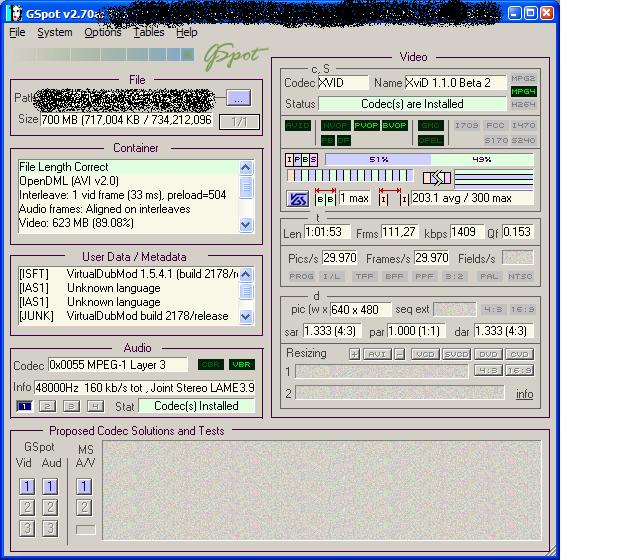
Task: Click the I-frame interval distance icon
Action: coord(393,197)
